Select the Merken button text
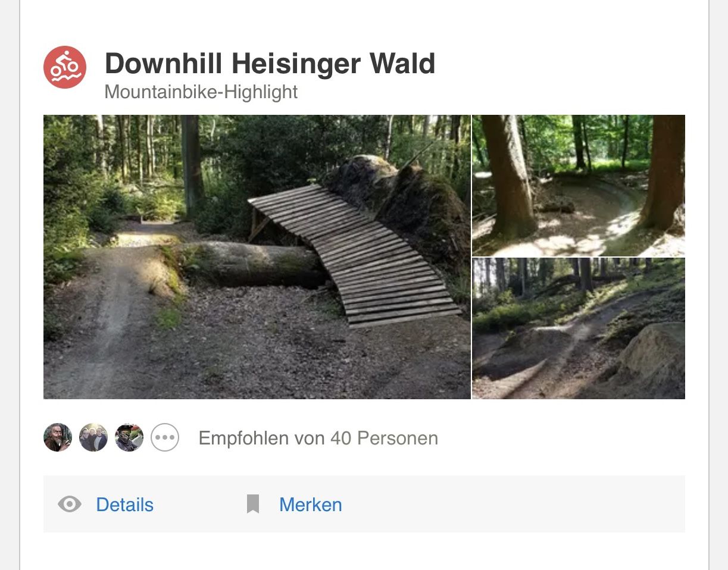 tap(311, 505)
